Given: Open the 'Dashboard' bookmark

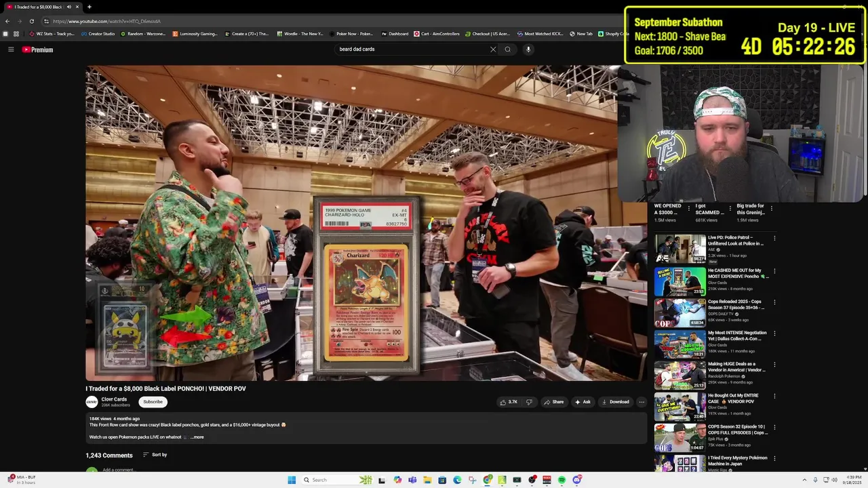Looking at the screenshot, I should 395,34.
